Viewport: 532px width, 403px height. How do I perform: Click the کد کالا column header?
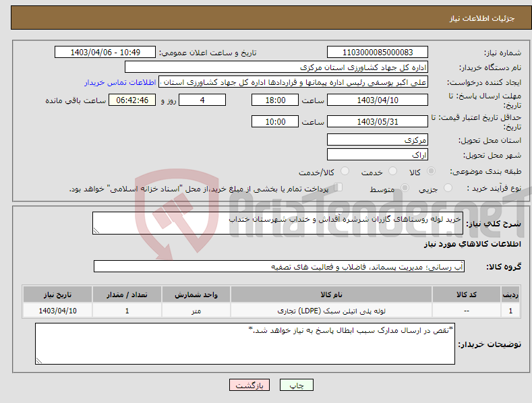click(x=467, y=294)
